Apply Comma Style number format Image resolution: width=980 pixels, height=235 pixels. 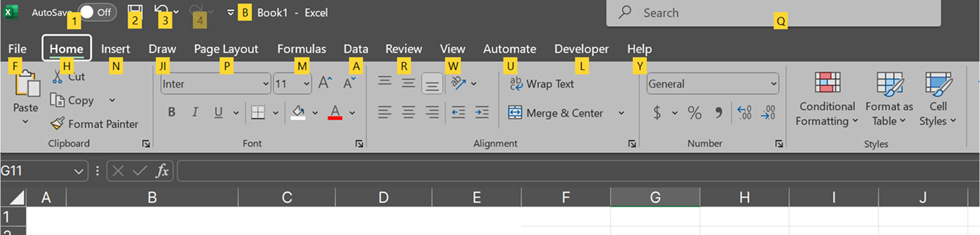point(719,113)
